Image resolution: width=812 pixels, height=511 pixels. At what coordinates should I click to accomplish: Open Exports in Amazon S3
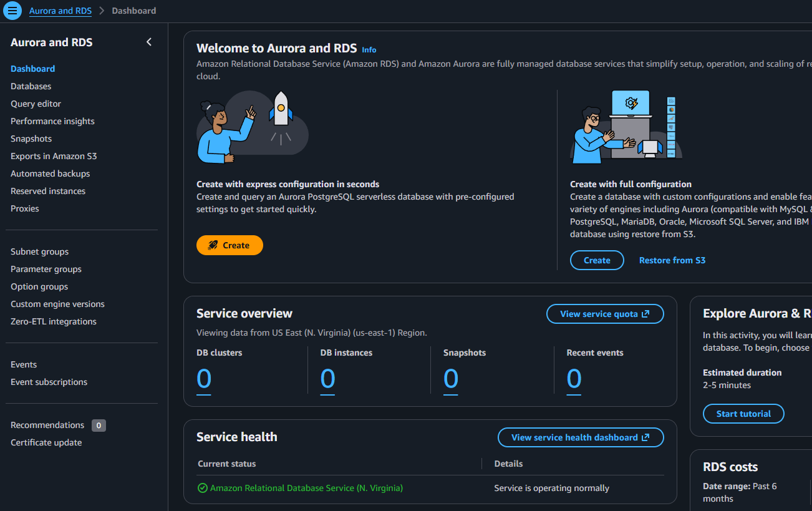click(54, 156)
